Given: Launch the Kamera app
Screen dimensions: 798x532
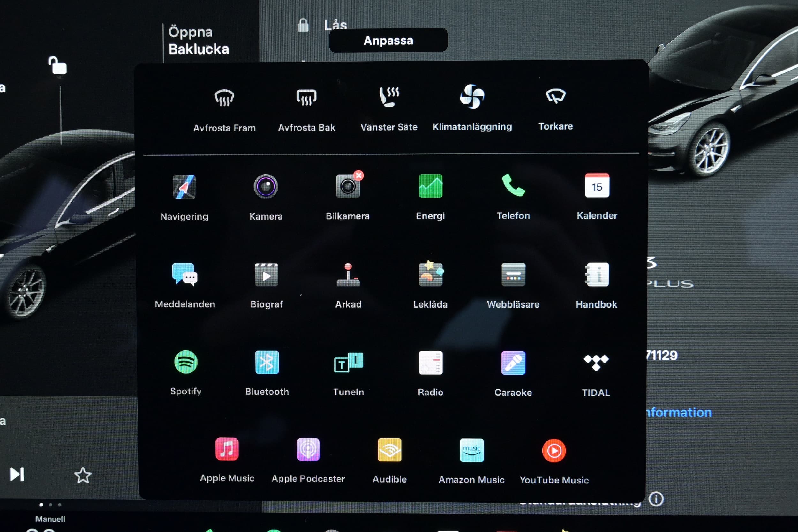Looking at the screenshot, I should click(x=266, y=187).
